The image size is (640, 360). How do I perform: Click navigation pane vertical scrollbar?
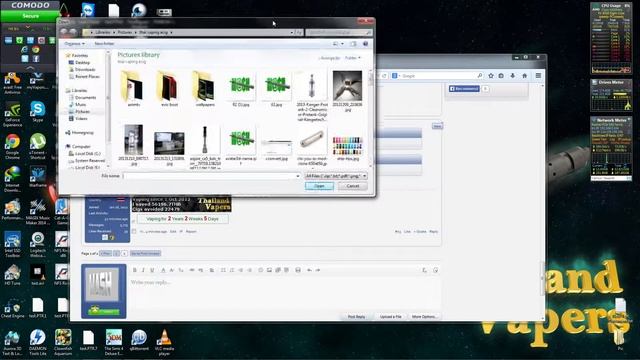click(x=108, y=109)
